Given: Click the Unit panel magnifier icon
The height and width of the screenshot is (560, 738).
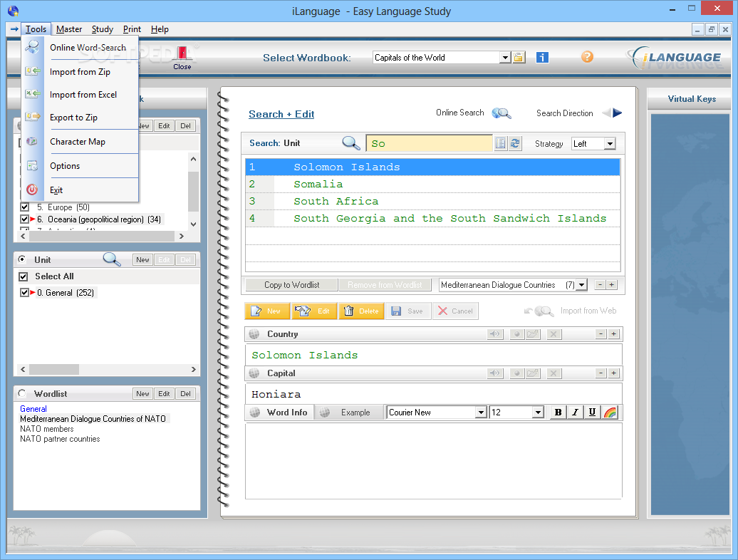Looking at the screenshot, I should point(112,259).
